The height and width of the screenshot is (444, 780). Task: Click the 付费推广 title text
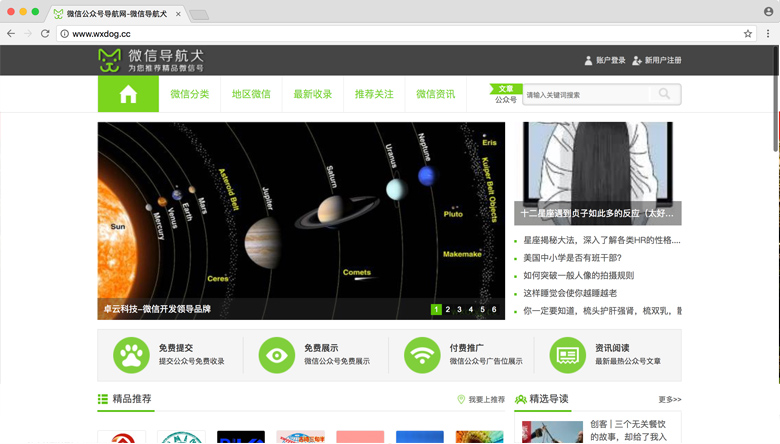pos(467,348)
